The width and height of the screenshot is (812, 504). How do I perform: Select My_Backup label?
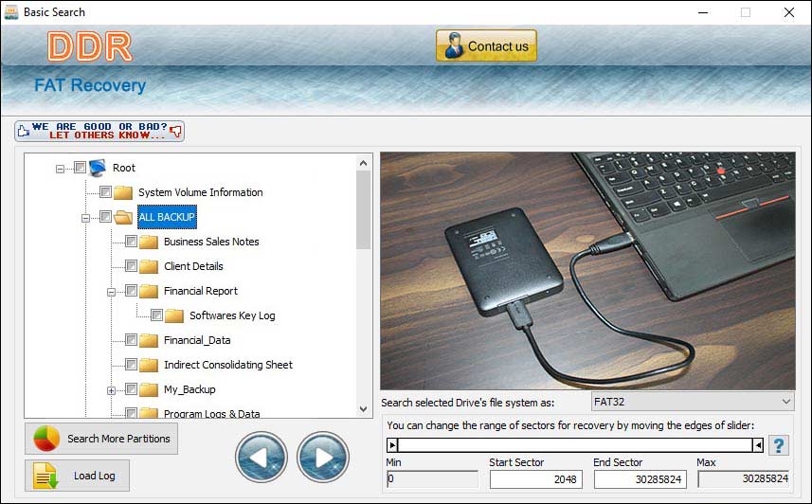(189, 389)
